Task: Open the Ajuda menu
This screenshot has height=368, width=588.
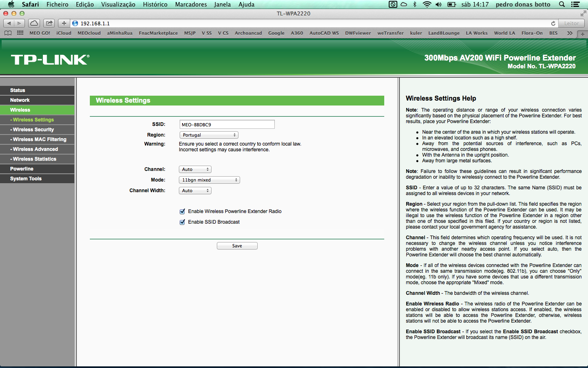Action: (247, 4)
